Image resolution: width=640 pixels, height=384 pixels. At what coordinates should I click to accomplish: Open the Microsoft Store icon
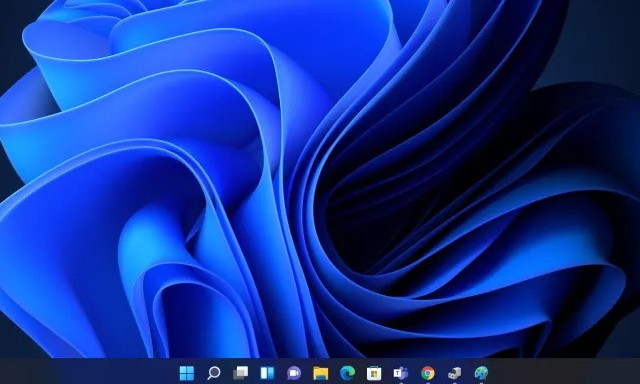point(374,373)
